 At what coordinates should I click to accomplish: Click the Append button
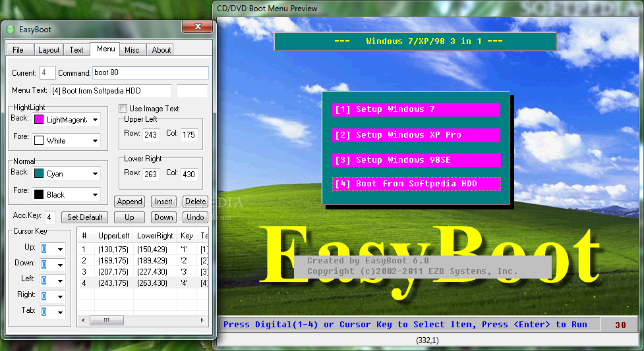point(129,202)
